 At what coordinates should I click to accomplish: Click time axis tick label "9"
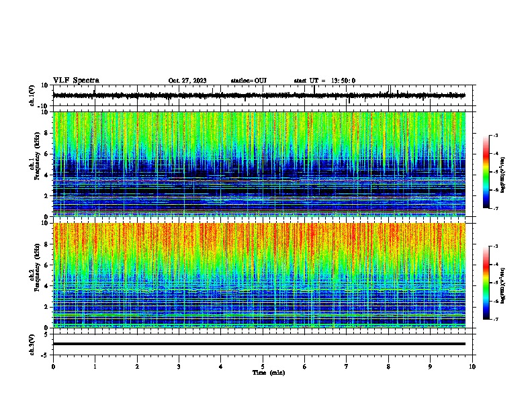(430, 367)
